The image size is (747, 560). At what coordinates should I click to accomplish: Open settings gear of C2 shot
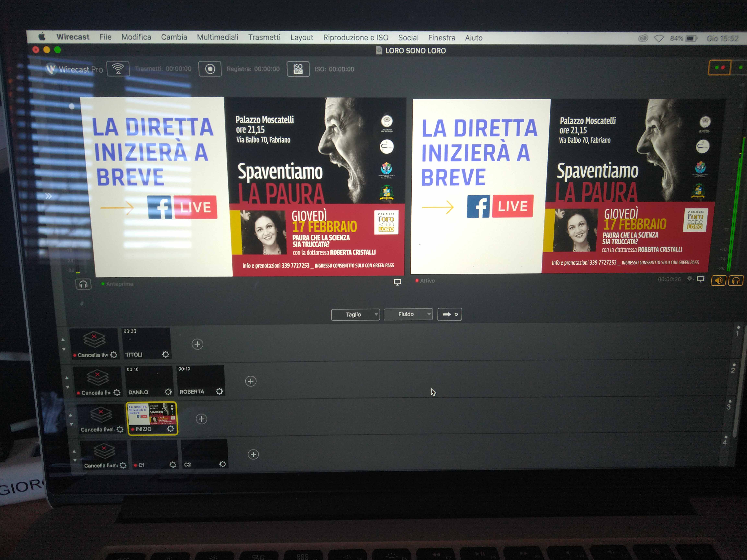(x=223, y=464)
